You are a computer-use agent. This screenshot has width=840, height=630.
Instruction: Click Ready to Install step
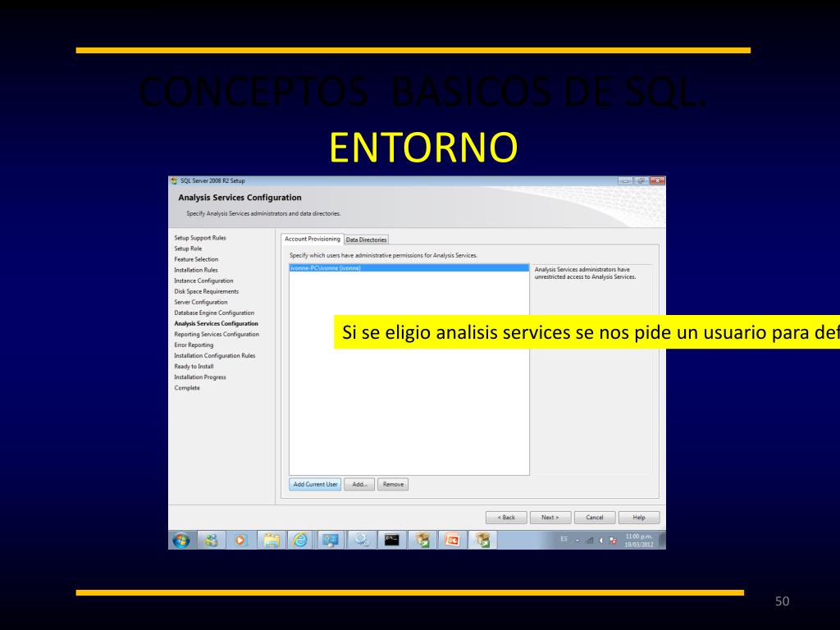pos(194,367)
